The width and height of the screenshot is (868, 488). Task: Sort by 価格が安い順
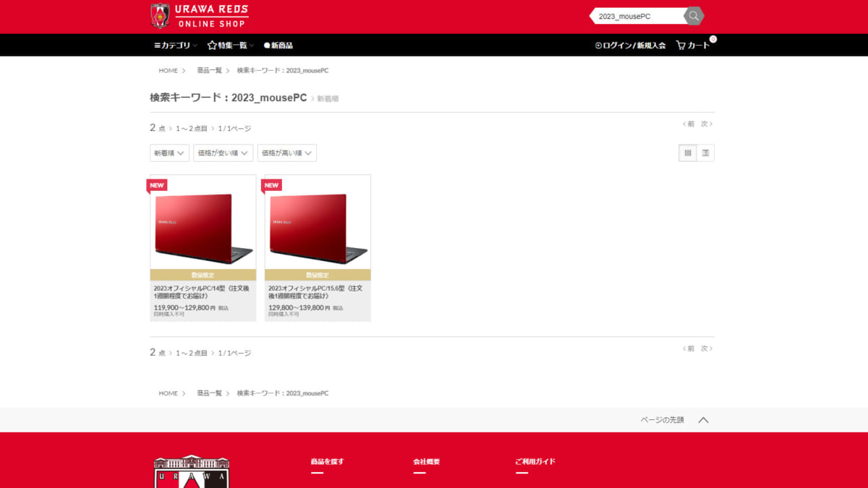click(223, 153)
